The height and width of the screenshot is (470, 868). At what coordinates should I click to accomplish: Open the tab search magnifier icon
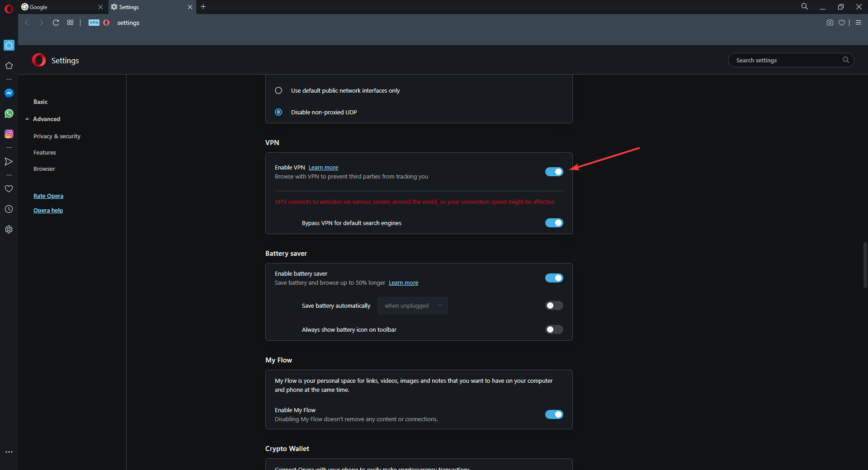point(805,7)
